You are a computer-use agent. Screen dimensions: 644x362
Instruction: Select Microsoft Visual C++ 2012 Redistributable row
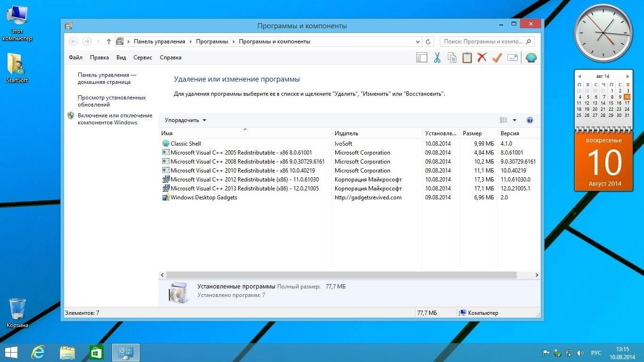click(349, 180)
